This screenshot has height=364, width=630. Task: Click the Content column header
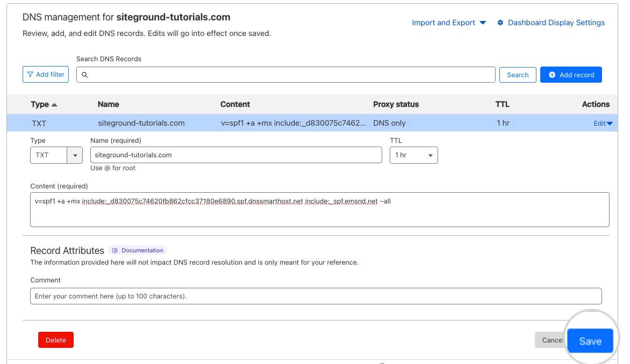point(235,104)
